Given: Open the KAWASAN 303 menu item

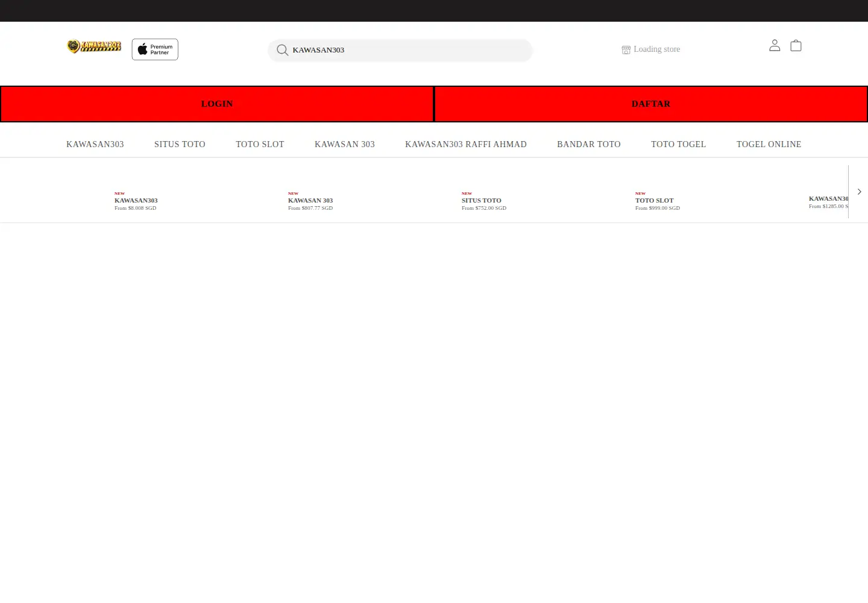Looking at the screenshot, I should 345,144.
